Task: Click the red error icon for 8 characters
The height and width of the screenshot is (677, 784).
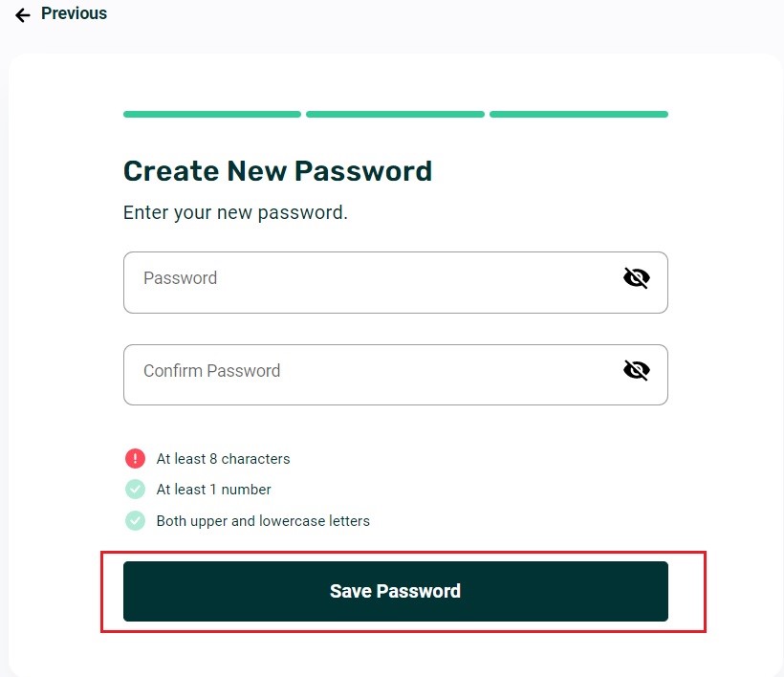Action: (x=135, y=459)
